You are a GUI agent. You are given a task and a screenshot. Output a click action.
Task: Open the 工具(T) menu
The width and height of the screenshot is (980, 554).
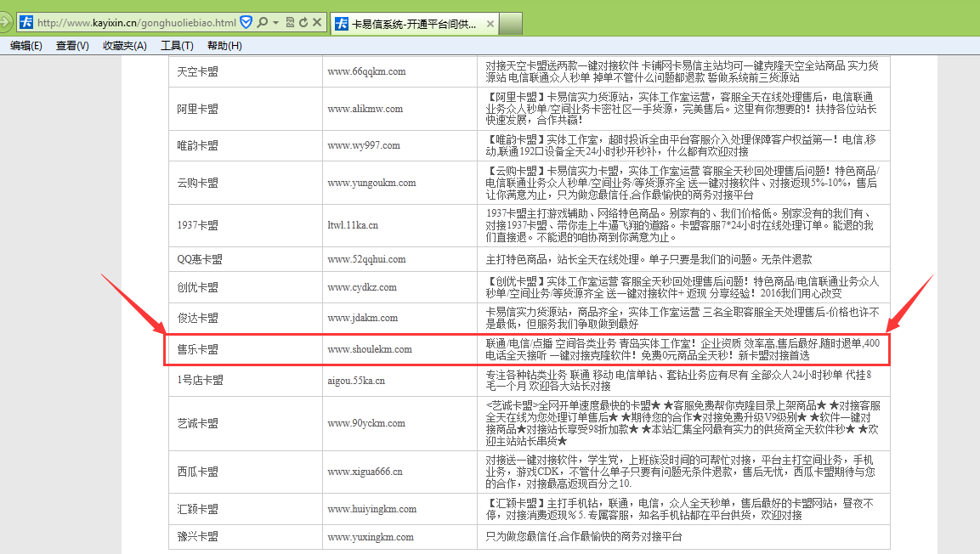pos(177,46)
